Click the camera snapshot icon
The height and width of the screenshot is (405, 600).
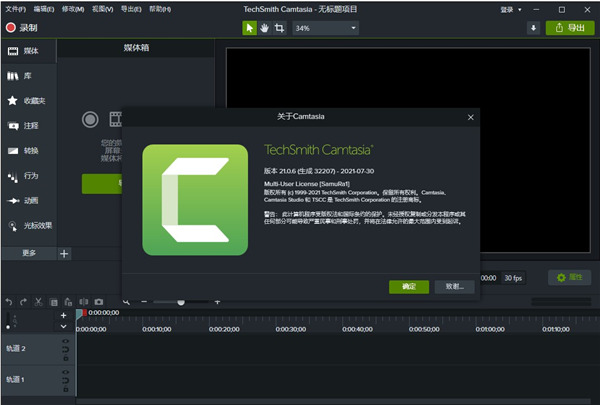(x=99, y=302)
